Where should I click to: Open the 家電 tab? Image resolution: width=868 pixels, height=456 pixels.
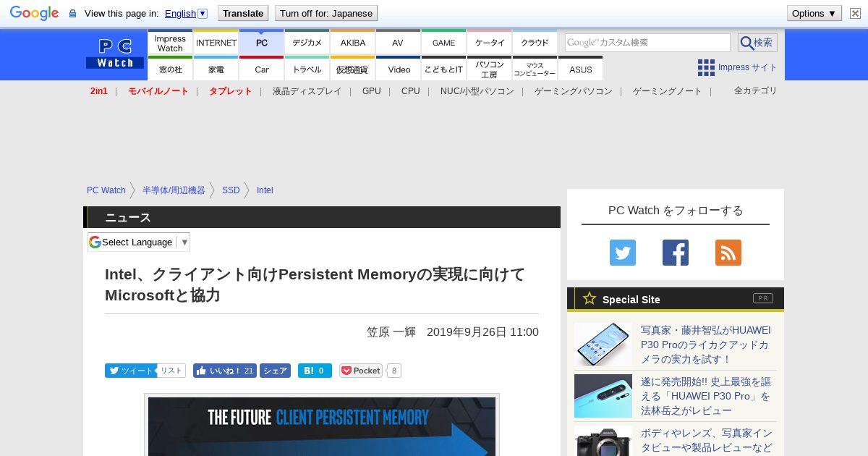coord(216,69)
